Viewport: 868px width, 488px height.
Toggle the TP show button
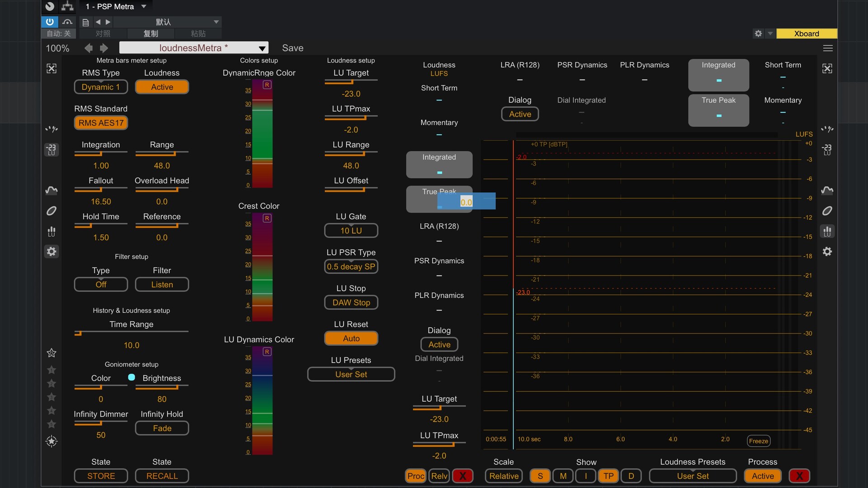click(x=608, y=476)
